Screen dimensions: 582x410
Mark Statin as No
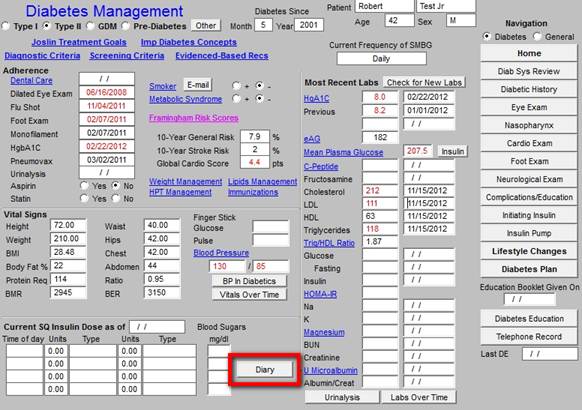116,199
